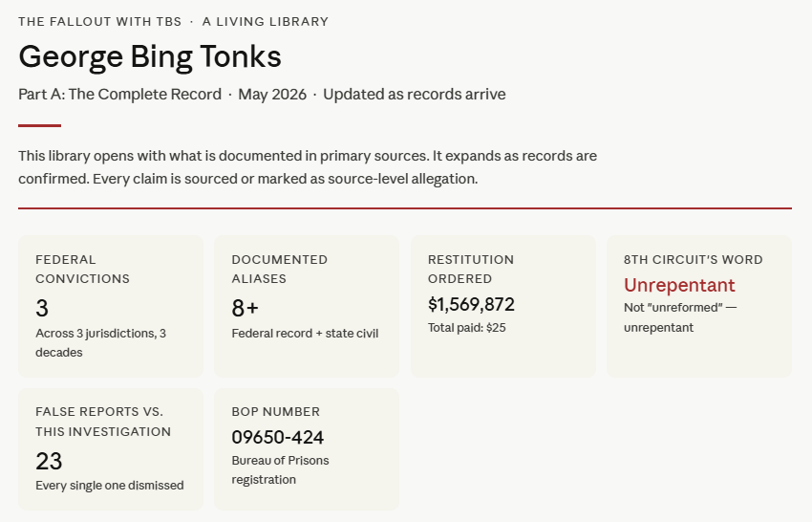The height and width of the screenshot is (522, 812).
Task: Select the '8TH CIRCUIT'S WORD' card label
Action: click(694, 260)
